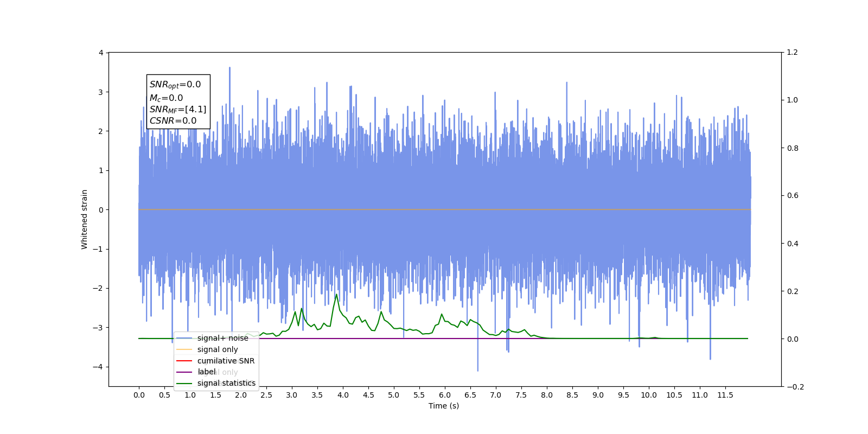Click the 1.2 tick on the right axis
The image size is (868, 434).
793,53
